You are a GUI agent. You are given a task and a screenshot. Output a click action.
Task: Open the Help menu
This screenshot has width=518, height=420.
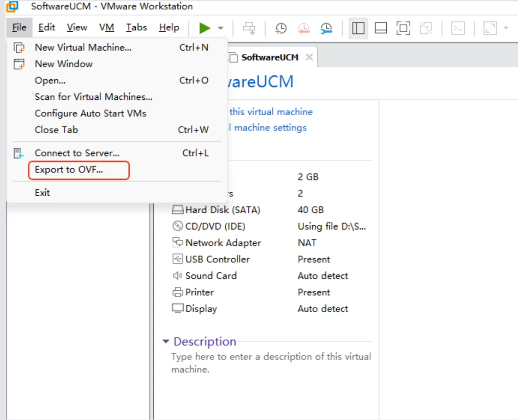(x=169, y=28)
